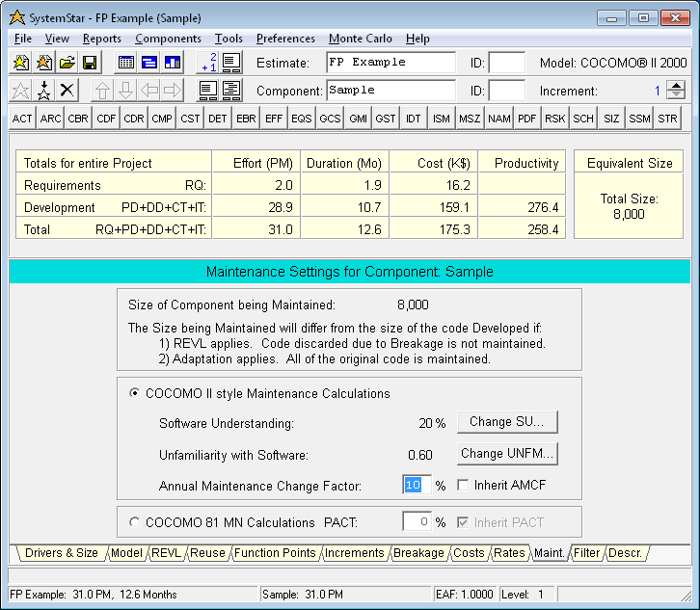Move component up with up arrow
The height and width of the screenshot is (610, 700).
(102, 91)
